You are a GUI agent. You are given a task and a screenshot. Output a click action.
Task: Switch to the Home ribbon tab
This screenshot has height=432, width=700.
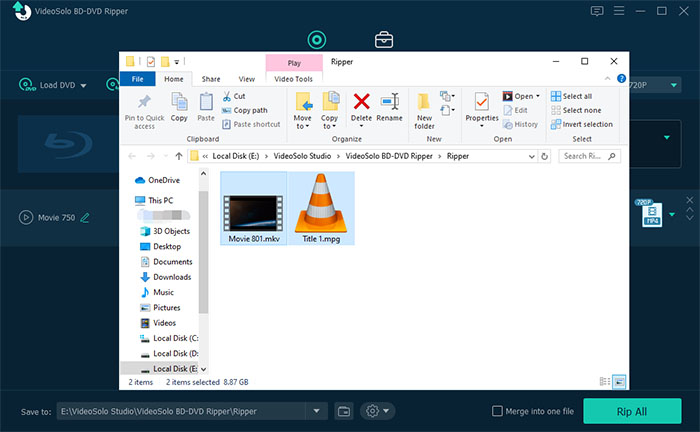174,79
